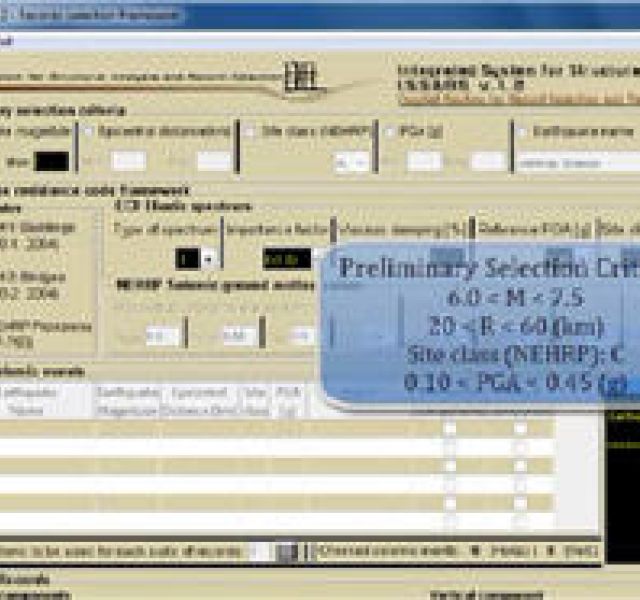Click the second NEHRP seismic ground motion field
The height and width of the screenshot is (600, 640).
239,336
